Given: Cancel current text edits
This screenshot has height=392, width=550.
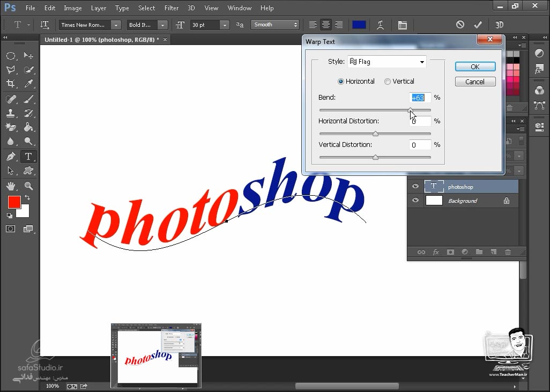Looking at the screenshot, I should point(460,25).
